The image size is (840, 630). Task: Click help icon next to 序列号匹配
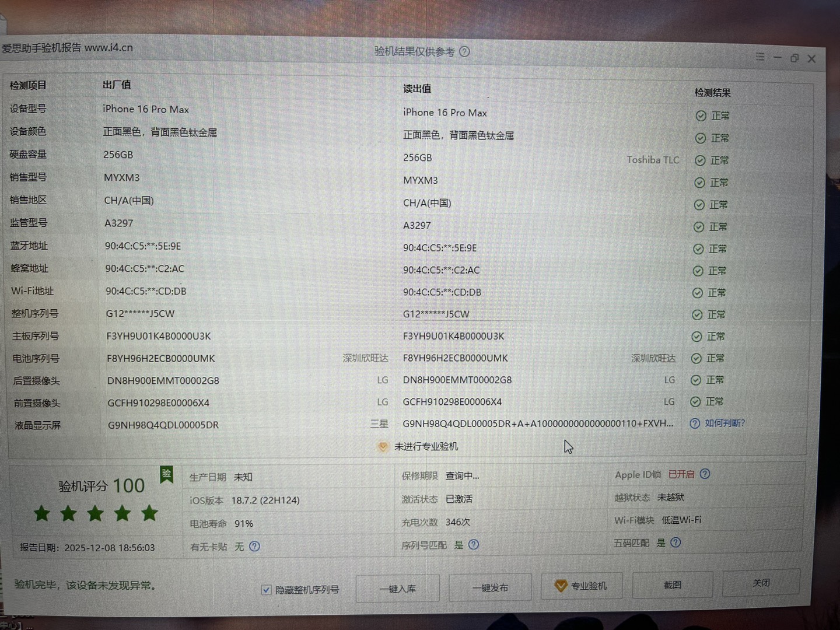tap(474, 544)
